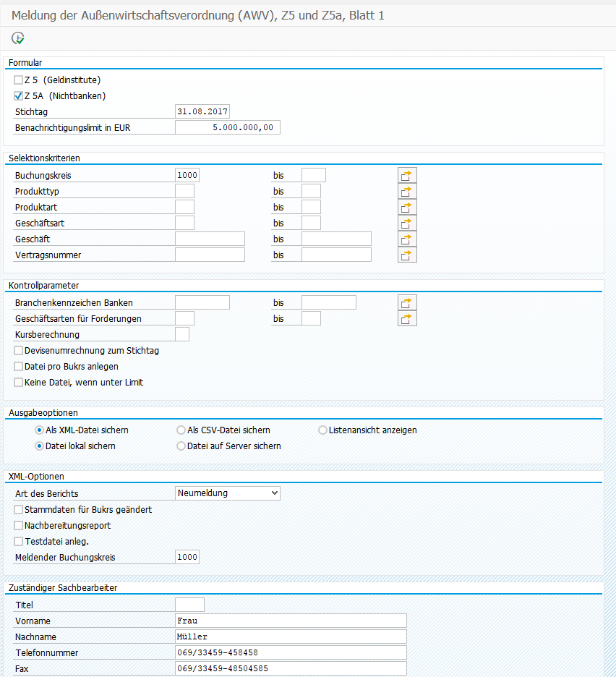Click the Benachrichtigungslimit in EUR field

coord(227,128)
